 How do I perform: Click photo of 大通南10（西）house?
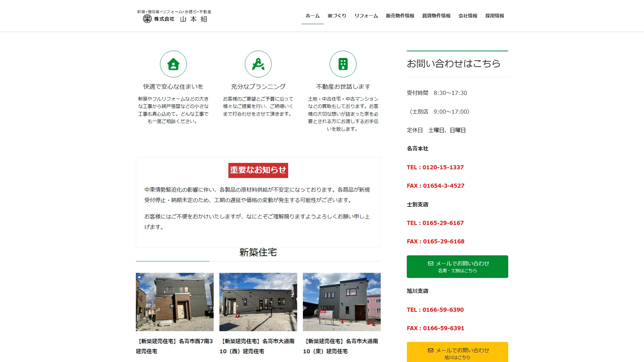258,302
